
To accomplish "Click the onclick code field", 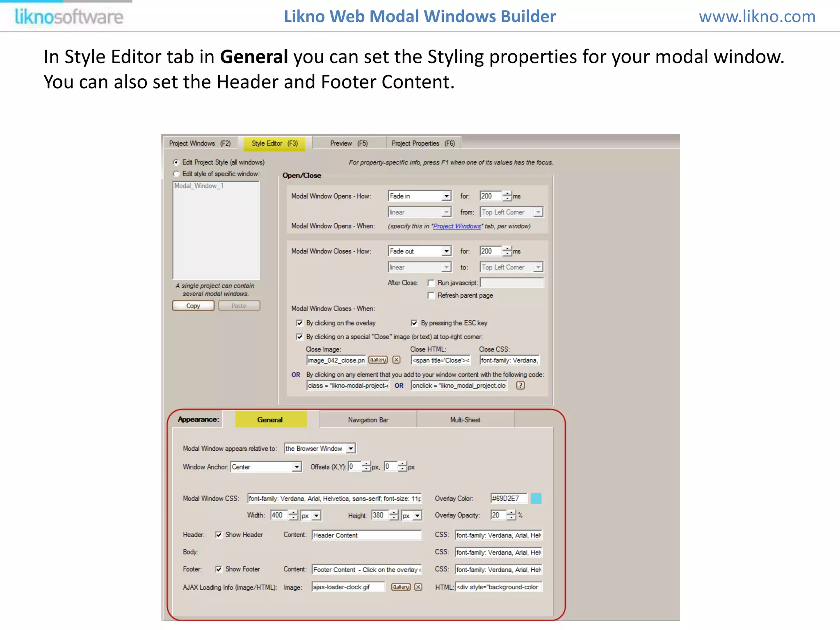I will tap(459, 386).
